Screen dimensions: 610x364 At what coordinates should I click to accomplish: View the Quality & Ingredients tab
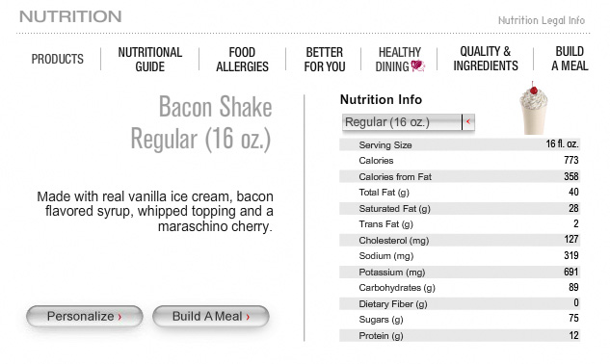tap(486, 59)
